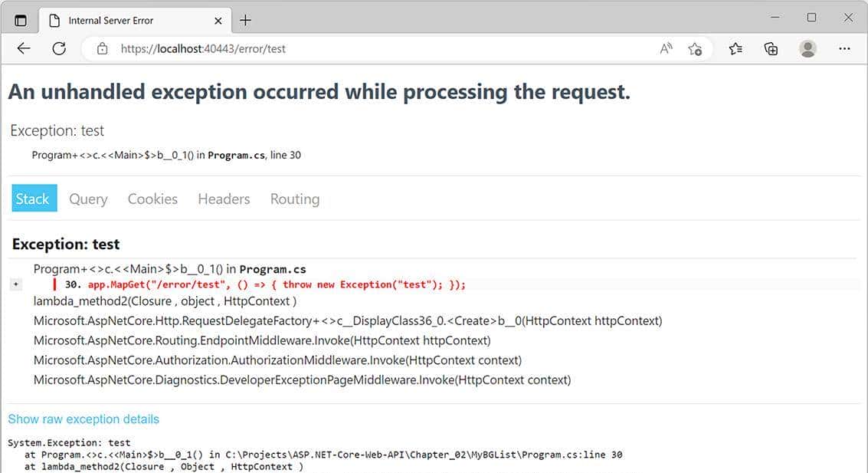Add this page to favorites
The height and width of the screenshot is (473, 868).
696,48
